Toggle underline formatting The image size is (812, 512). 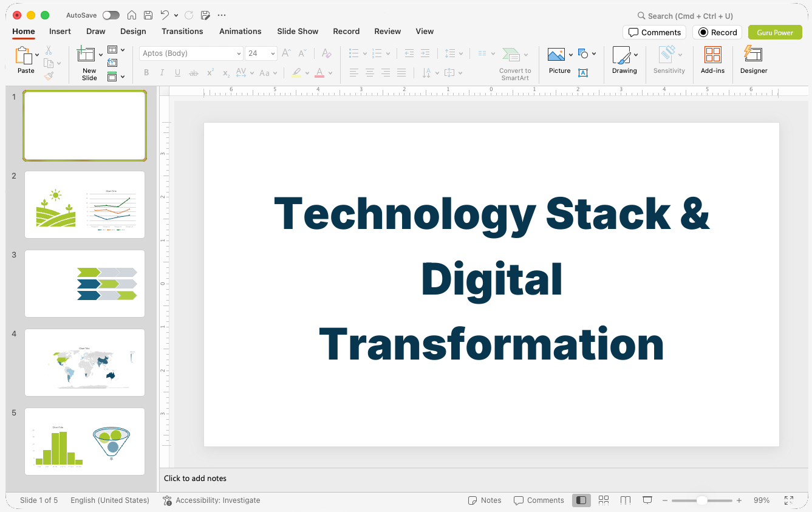pos(177,73)
